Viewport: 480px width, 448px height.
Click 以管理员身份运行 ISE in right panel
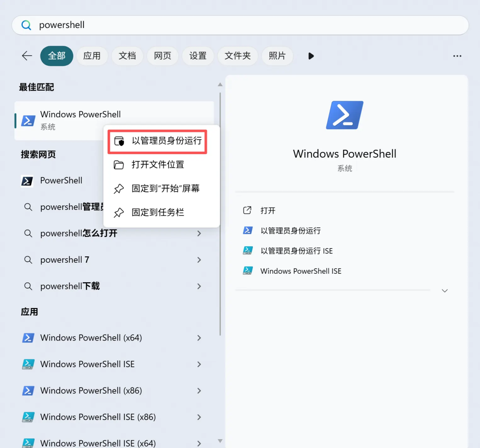pyautogui.click(x=296, y=251)
